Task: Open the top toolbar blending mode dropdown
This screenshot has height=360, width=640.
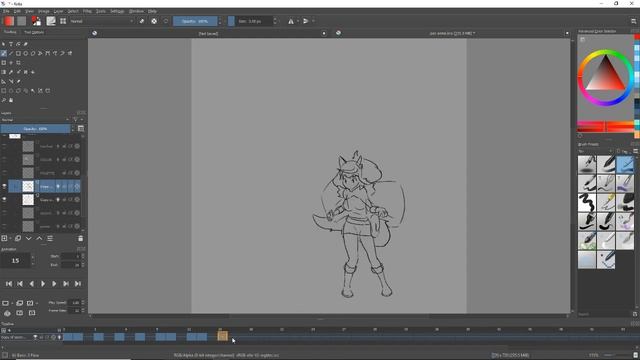Action: (102, 21)
